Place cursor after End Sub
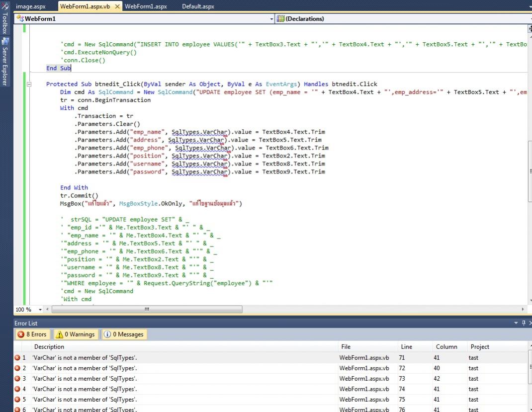 click(x=71, y=68)
